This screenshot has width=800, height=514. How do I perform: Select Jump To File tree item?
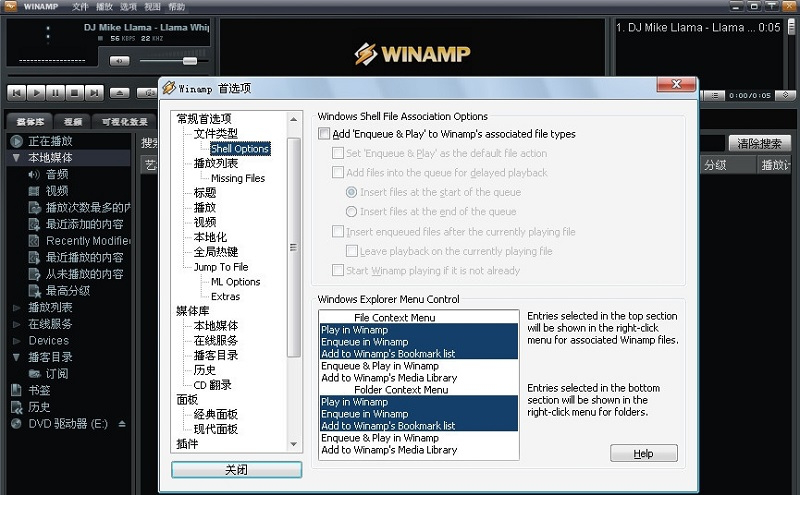coord(221,267)
